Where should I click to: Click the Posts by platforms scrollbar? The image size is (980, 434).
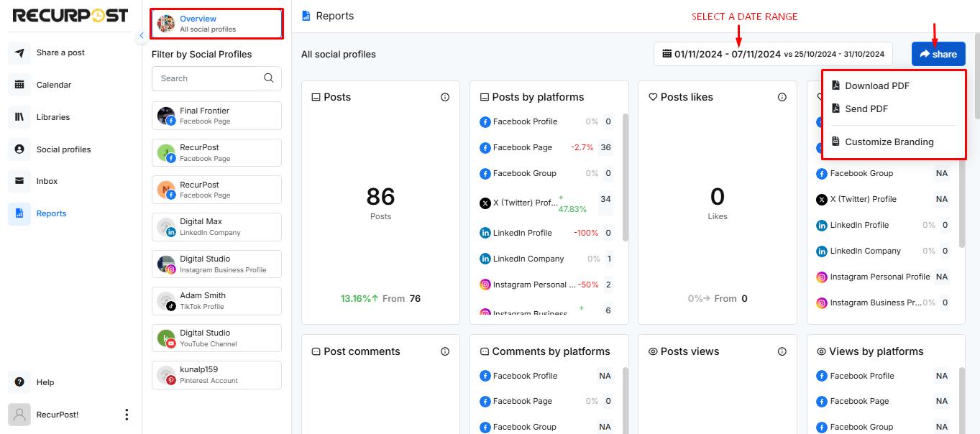[x=626, y=177]
